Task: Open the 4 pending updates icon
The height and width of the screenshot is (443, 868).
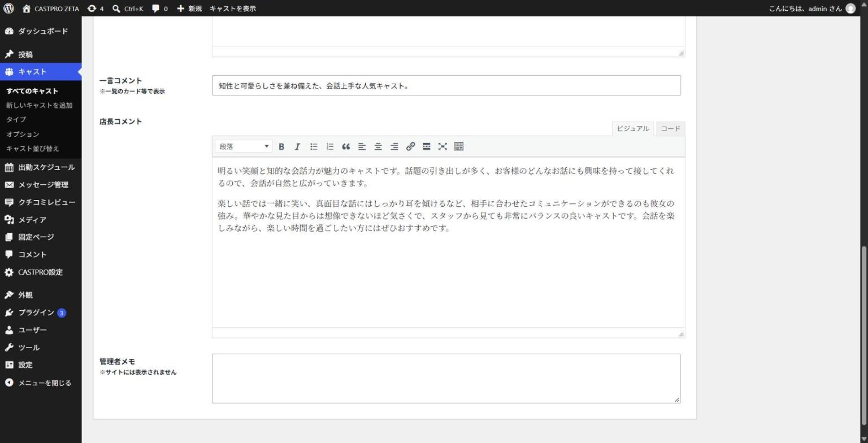Action: pos(96,8)
